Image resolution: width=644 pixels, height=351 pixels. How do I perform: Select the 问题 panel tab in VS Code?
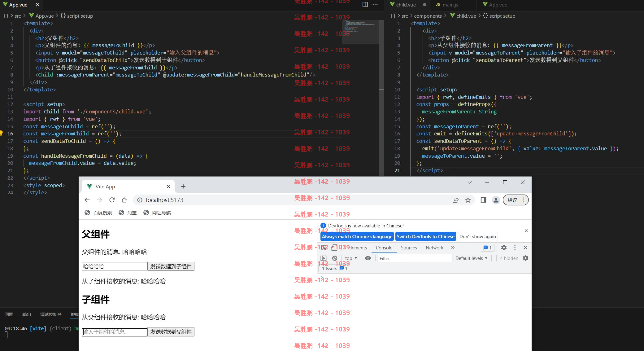9,314
